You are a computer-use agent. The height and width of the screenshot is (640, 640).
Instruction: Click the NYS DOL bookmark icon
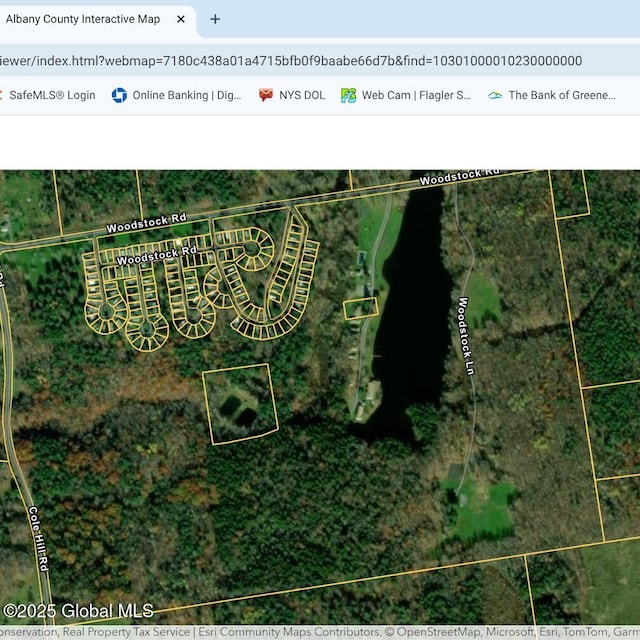266,95
